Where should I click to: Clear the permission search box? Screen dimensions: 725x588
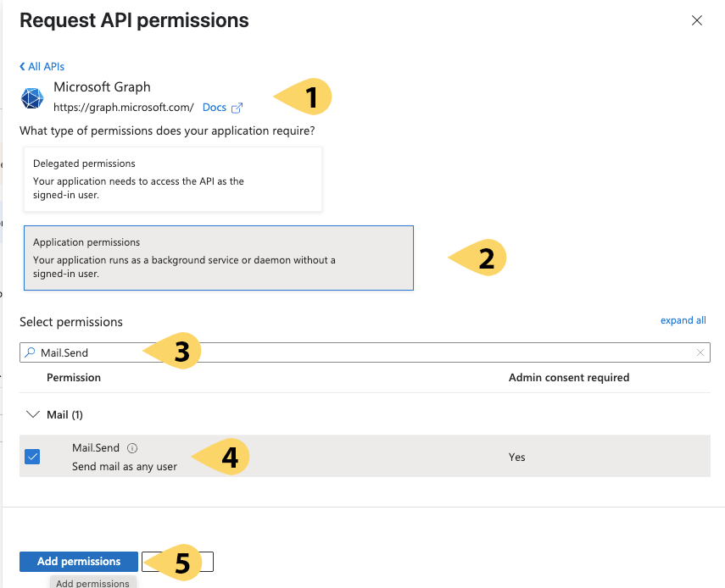[700, 352]
